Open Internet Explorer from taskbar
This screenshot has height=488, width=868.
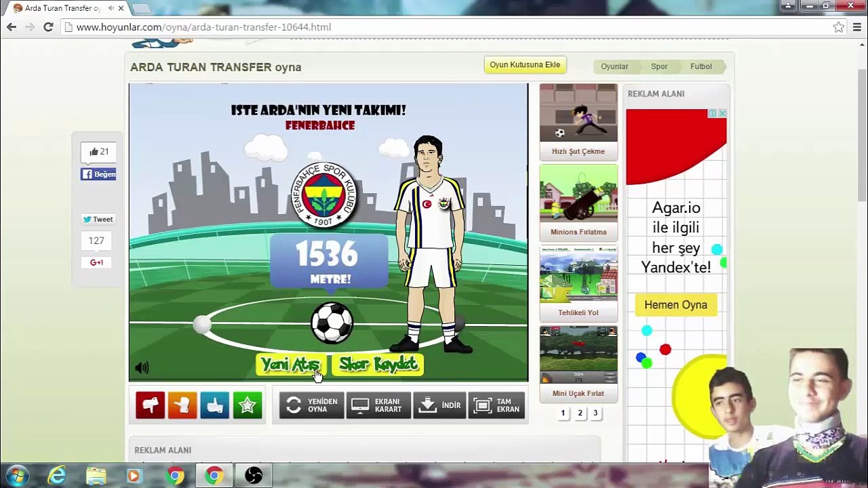[x=57, y=476]
